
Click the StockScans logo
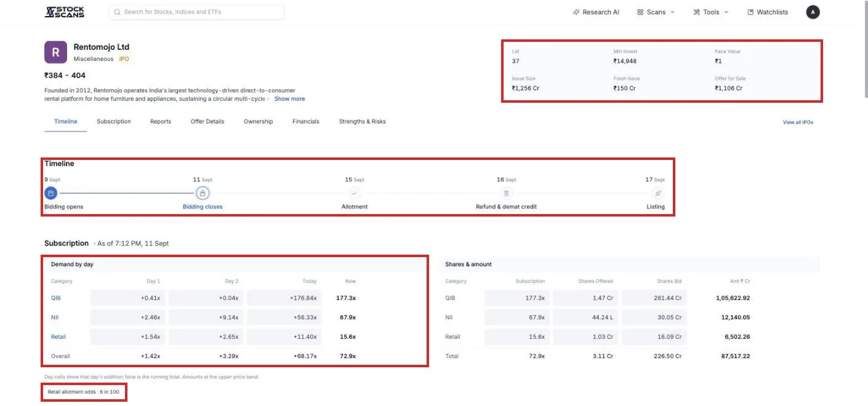[x=65, y=12]
